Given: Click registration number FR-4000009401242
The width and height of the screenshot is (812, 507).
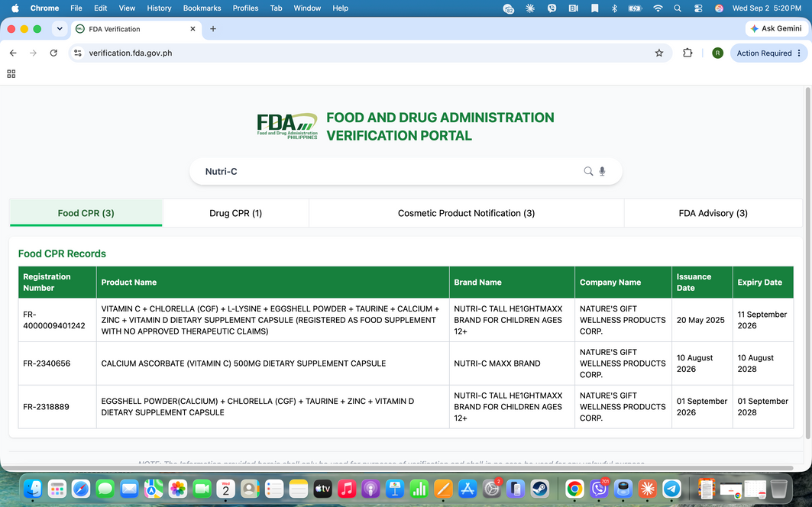Looking at the screenshot, I should coord(54,320).
